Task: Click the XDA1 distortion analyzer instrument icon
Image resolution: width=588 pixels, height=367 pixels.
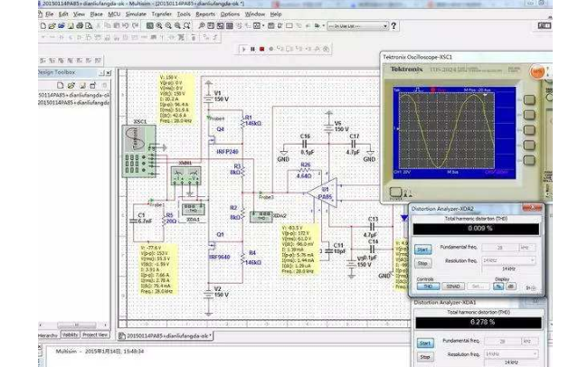Action: [192, 208]
